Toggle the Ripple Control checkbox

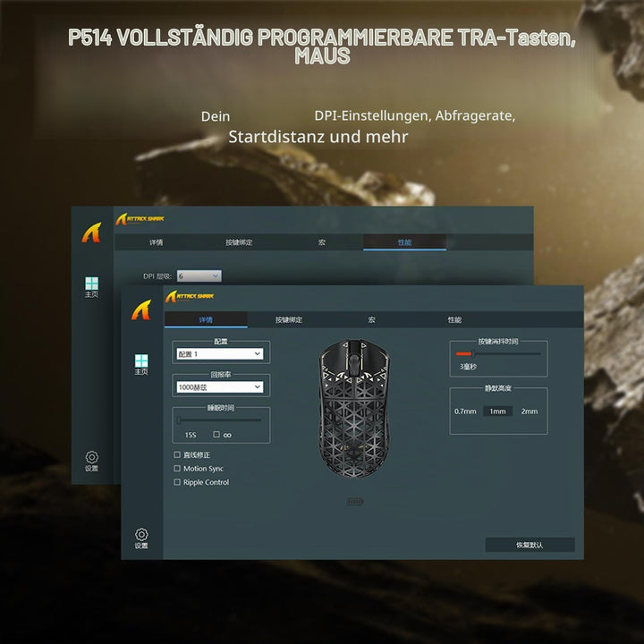point(177,482)
